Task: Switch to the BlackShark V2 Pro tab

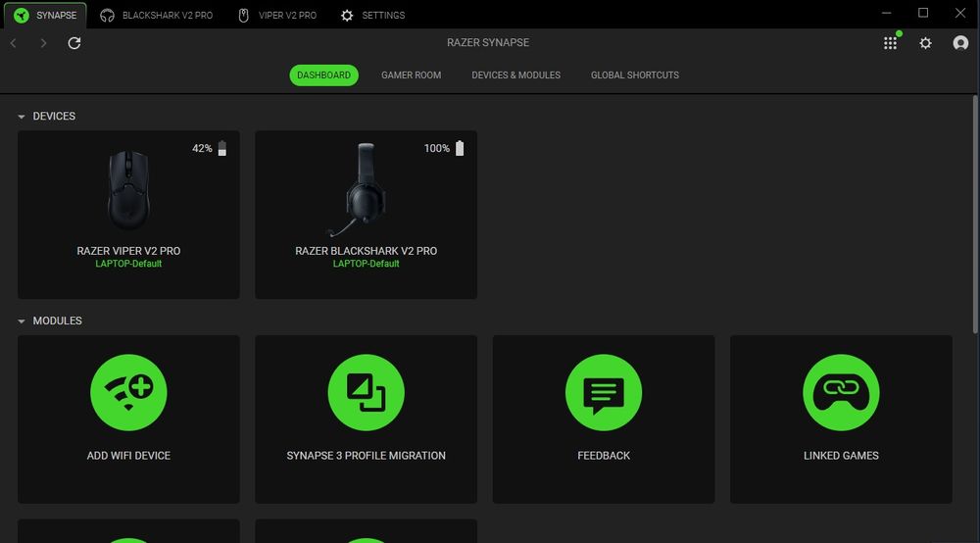Action: coord(158,15)
